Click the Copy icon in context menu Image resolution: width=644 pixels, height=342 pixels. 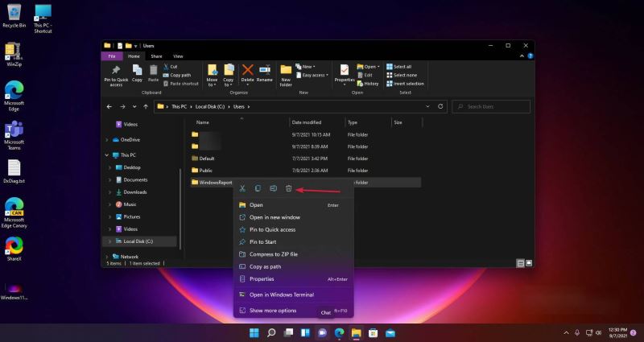258,188
